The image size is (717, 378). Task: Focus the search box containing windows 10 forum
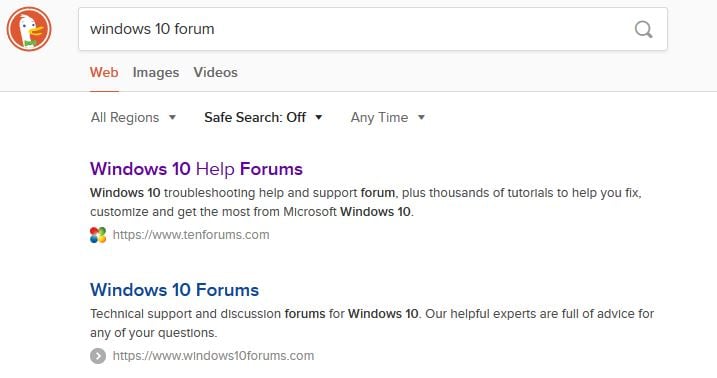373,29
